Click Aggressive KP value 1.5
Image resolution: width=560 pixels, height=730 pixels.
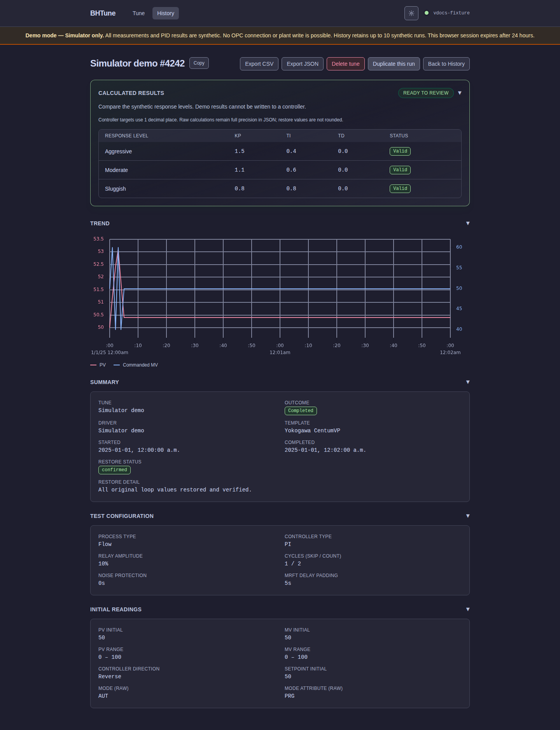tap(240, 151)
